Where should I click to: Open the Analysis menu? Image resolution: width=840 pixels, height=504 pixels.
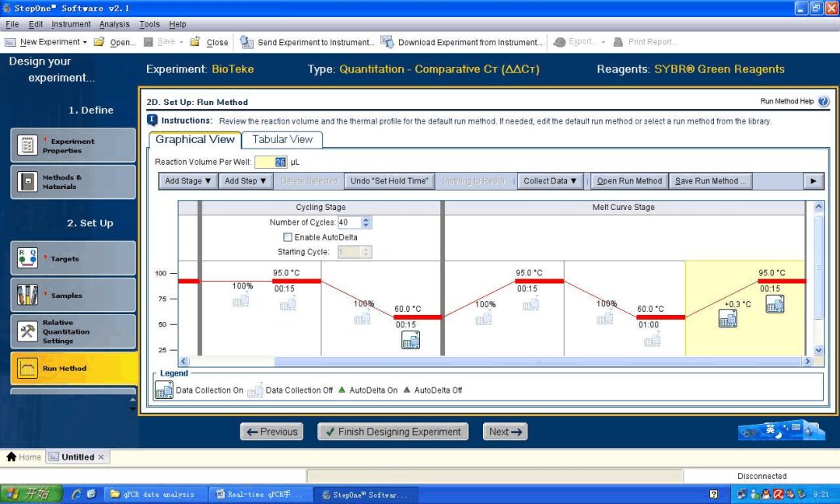coord(114,24)
